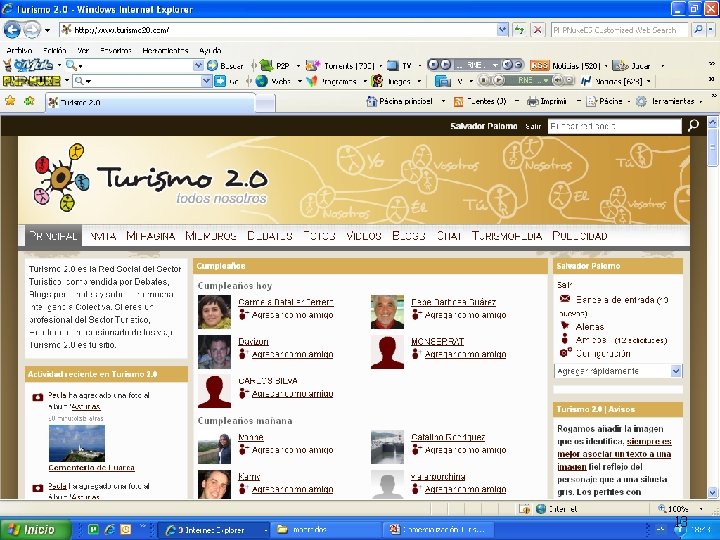Expand the Agregar rápidamente dropdown
The width and height of the screenshot is (720, 540).
[x=676, y=371]
